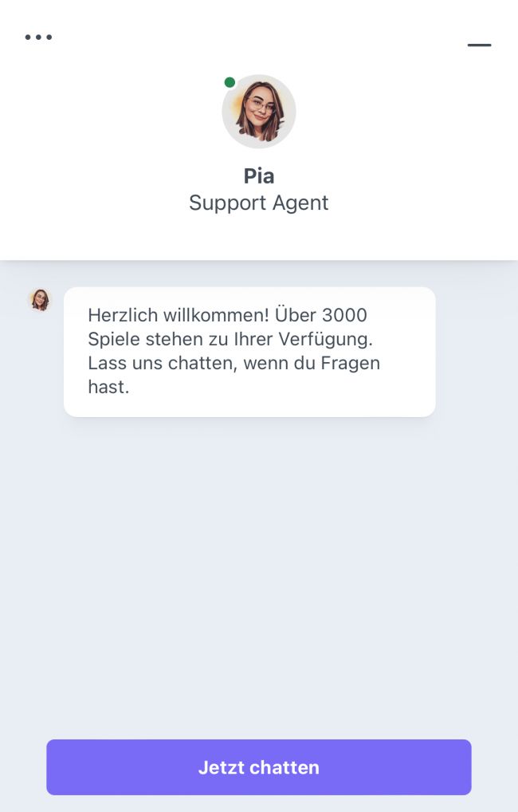518x812 pixels.
Task: Click the line Spiele stehen zu Ihrer Verfügung
Action: pos(230,339)
